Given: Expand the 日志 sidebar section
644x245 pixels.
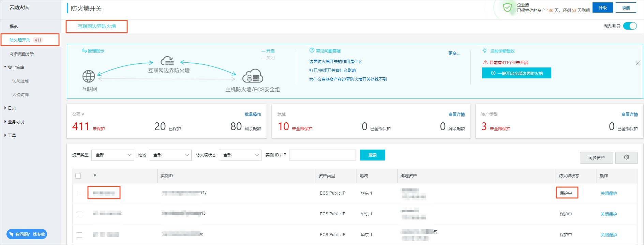Looking at the screenshot, I should [x=10, y=108].
